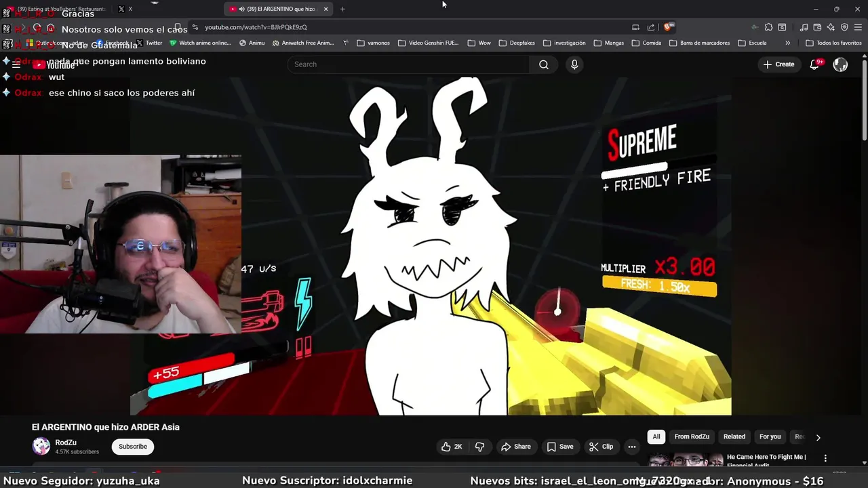868x488 pixels.
Task: Type in the YouTube Search field
Action: [408, 64]
